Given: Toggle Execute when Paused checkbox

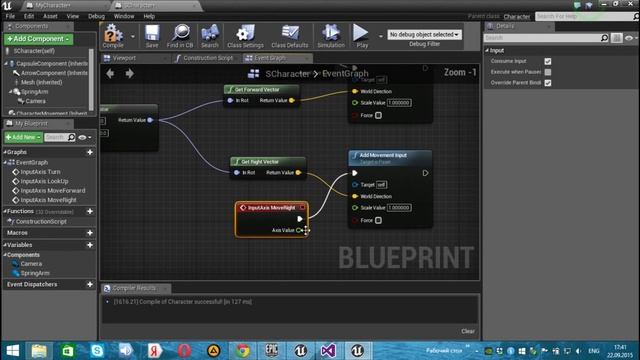Looking at the screenshot, I should pyautogui.click(x=548, y=72).
